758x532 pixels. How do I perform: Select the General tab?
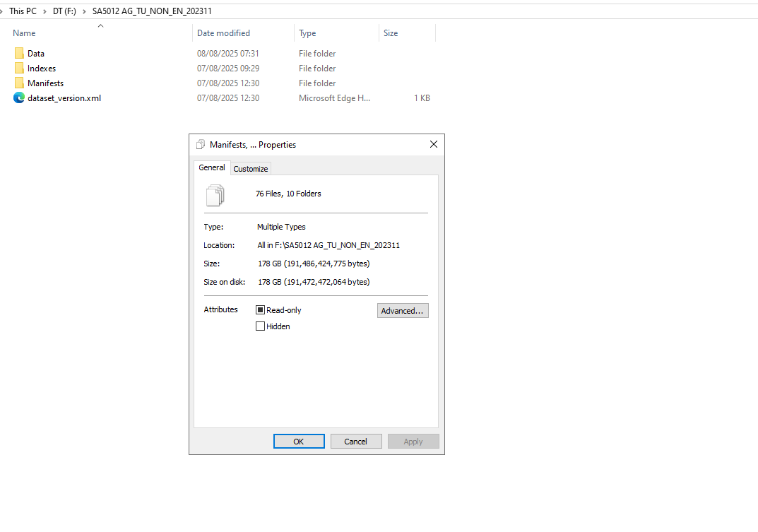point(212,167)
